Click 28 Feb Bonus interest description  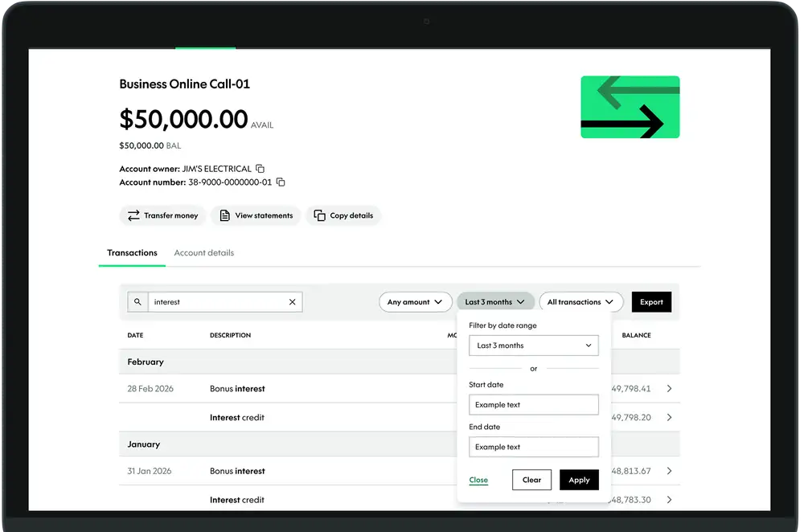click(237, 388)
